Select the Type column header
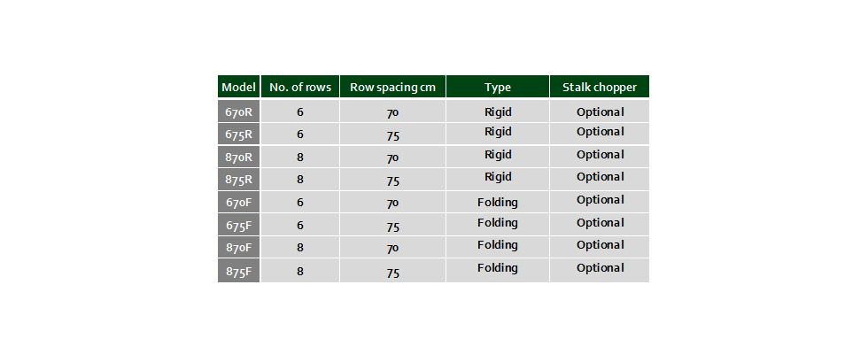Image resolution: width=868 pixels, height=354 pixels. click(x=498, y=87)
